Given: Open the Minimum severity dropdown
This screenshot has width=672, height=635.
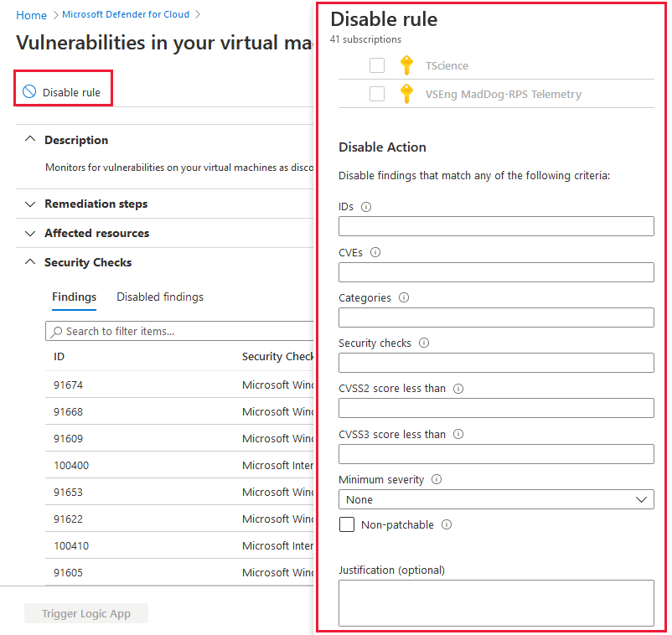Looking at the screenshot, I should coord(496,499).
